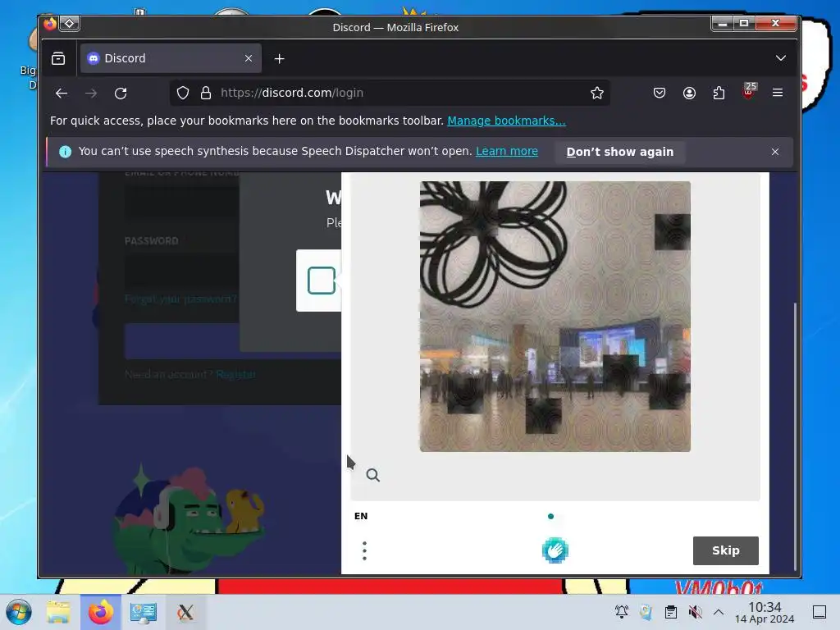Select the Discord tab
The height and width of the screenshot is (630, 840).
(x=171, y=58)
